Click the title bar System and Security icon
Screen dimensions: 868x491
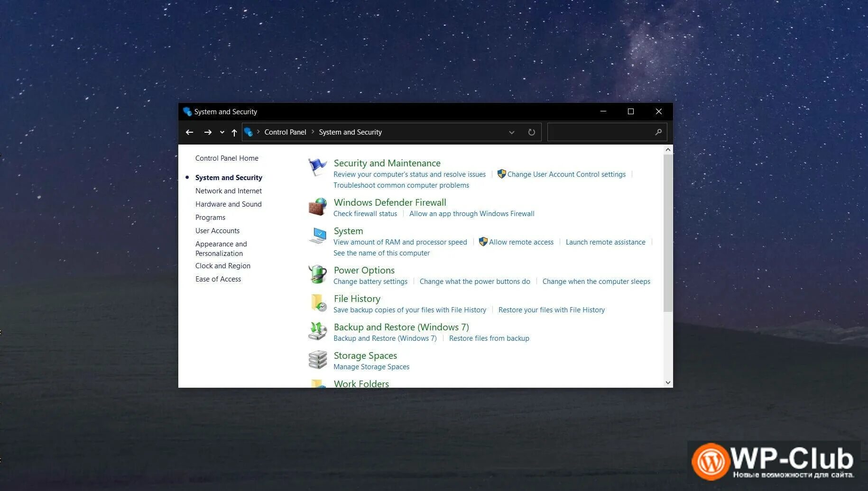tap(187, 111)
